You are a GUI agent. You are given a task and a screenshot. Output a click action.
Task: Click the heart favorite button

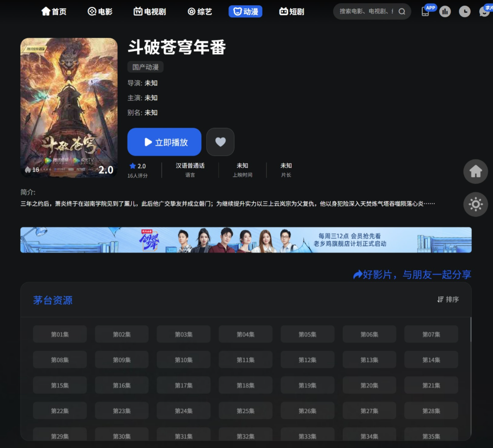(x=220, y=142)
